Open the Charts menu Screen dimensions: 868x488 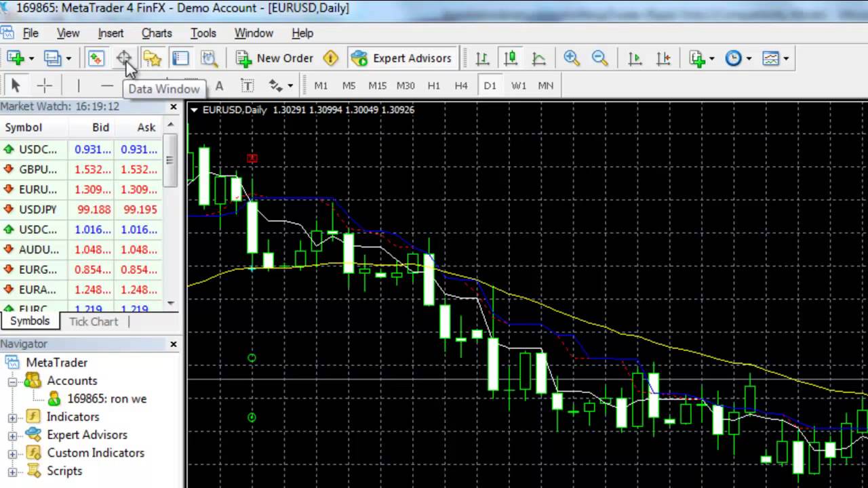click(x=157, y=33)
